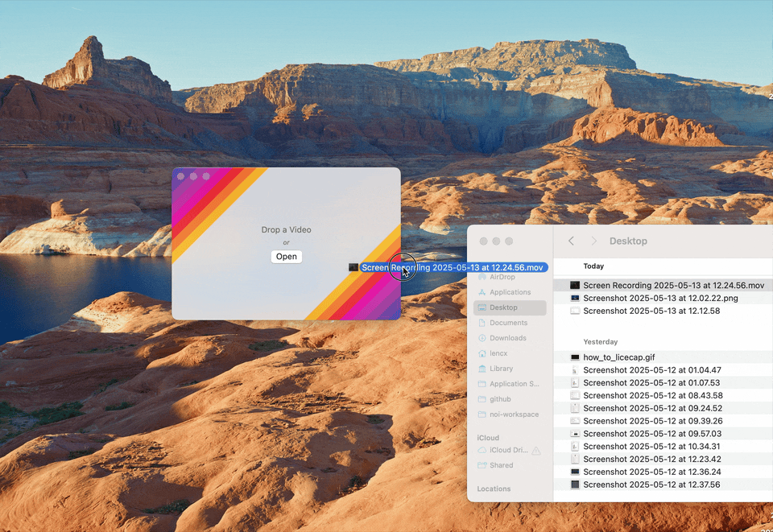
Task: Open Applications from the Finder sidebar
Action: click(x=510, y=292)
